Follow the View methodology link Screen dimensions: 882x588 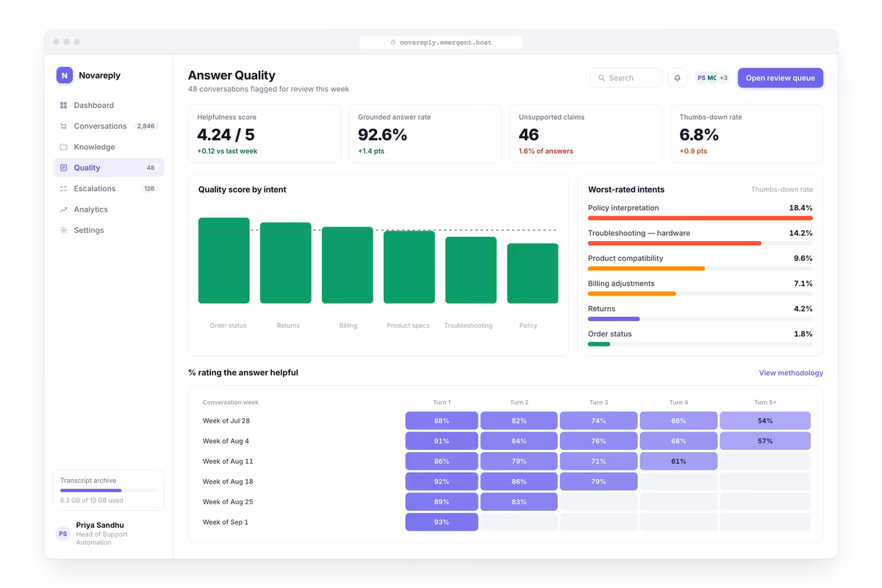pos(791,373)
